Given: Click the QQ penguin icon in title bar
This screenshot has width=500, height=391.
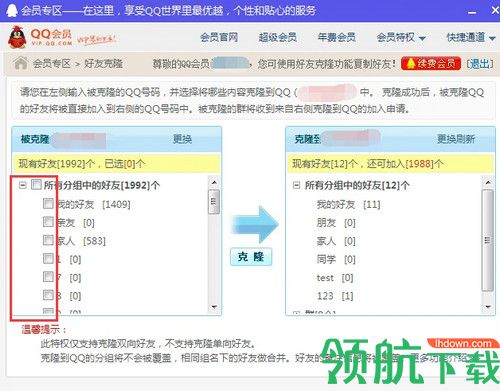Looking at the screenshot, I should [12, 10].
